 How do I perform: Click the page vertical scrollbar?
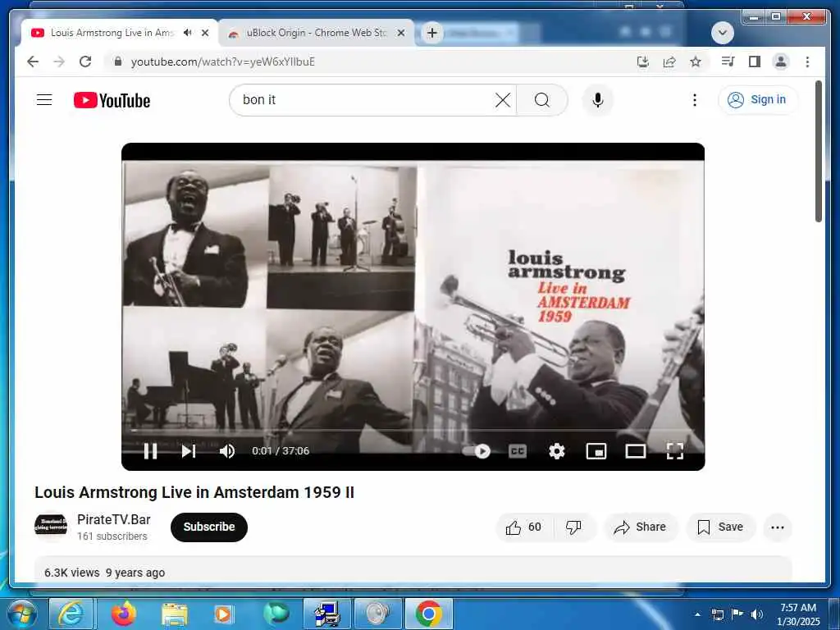pyautogui.click(x=818, y=151)
